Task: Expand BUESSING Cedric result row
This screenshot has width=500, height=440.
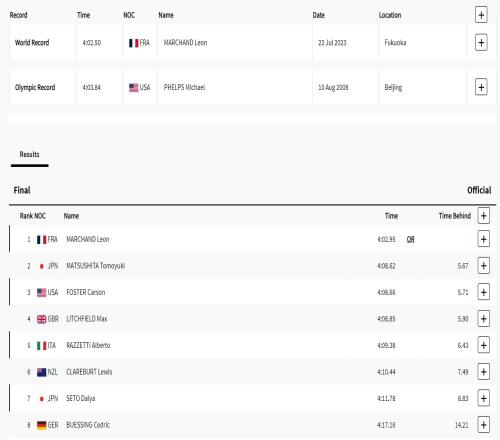Action: (483, 425)
